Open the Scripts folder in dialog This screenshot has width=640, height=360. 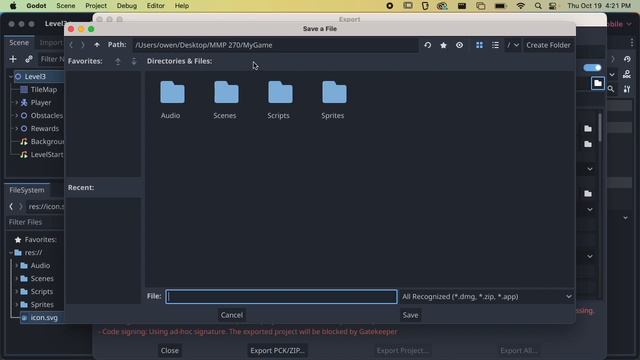point(279,100)
